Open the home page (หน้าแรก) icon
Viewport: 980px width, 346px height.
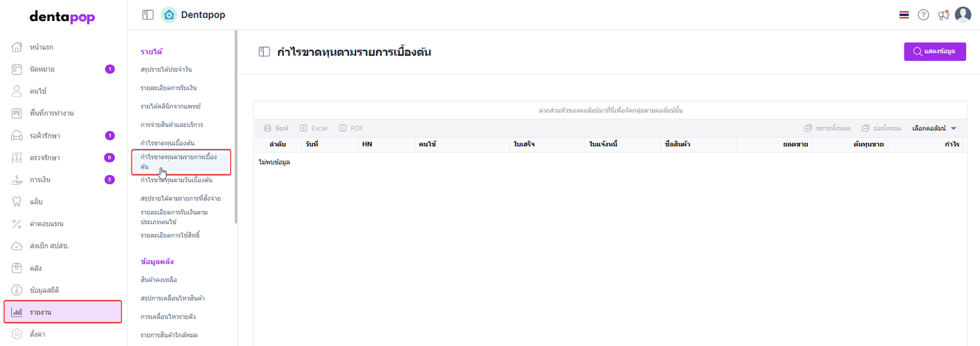point(17,47)
